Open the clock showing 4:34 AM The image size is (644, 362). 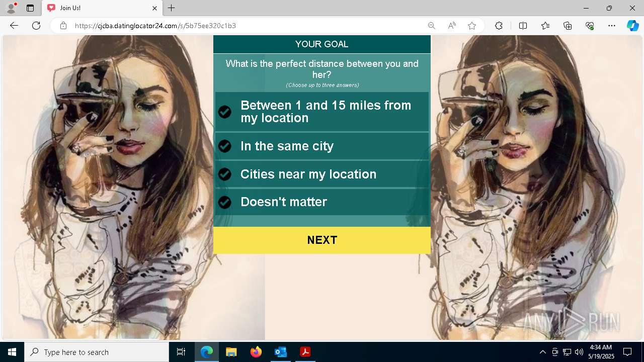click(601, 352)
